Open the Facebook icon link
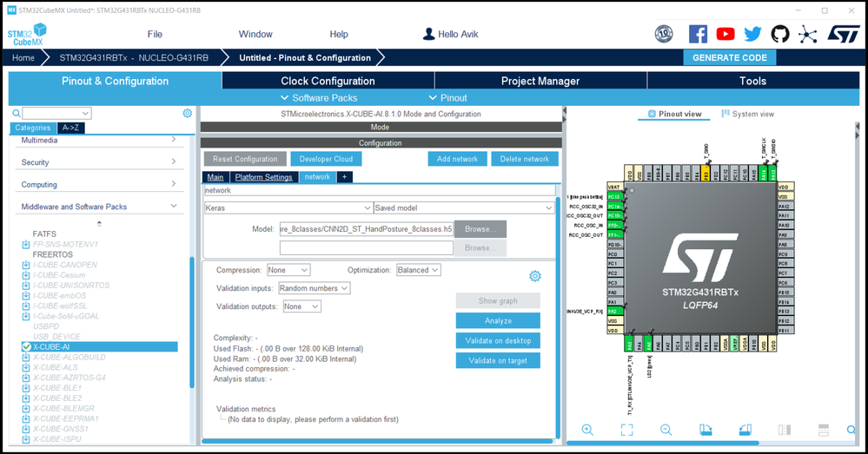This screenshot has height=454, width=868. [698, 34]
